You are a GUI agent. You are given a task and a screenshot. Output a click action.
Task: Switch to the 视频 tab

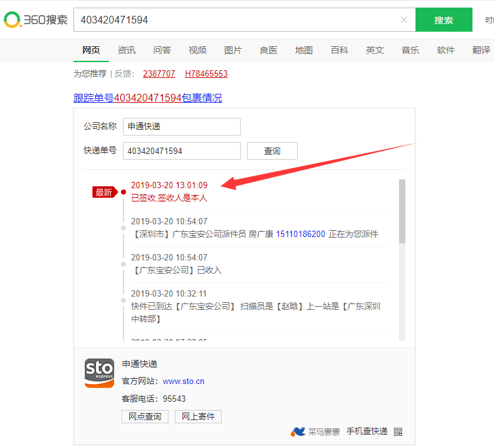(x=198, y=50)
